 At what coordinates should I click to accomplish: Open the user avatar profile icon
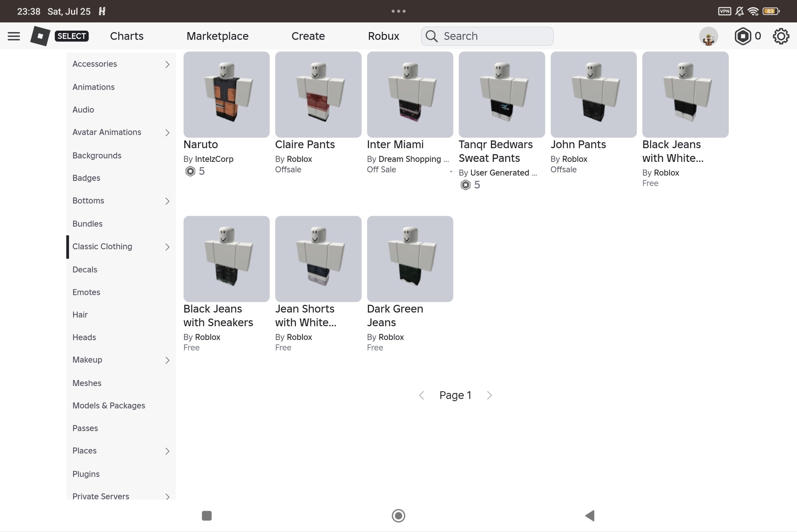709,36
